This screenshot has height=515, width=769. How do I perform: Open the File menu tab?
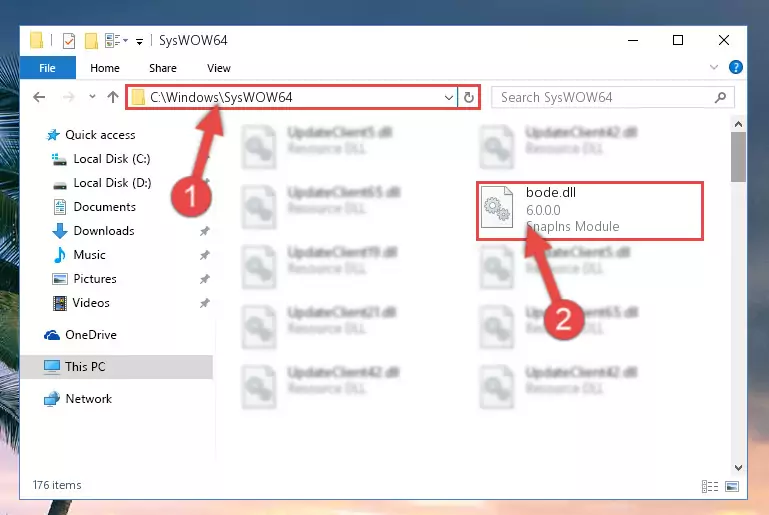coord(48,68)
